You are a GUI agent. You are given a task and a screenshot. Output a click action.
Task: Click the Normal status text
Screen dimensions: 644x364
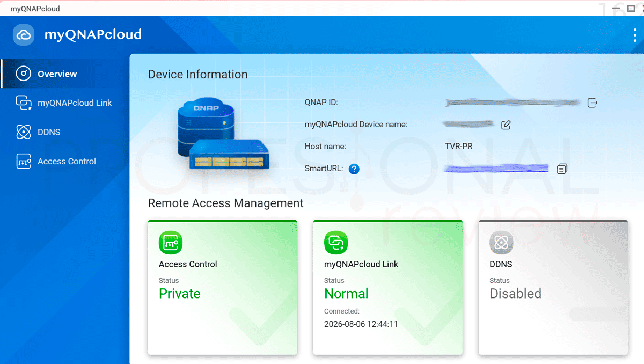[x=346, y=294]
